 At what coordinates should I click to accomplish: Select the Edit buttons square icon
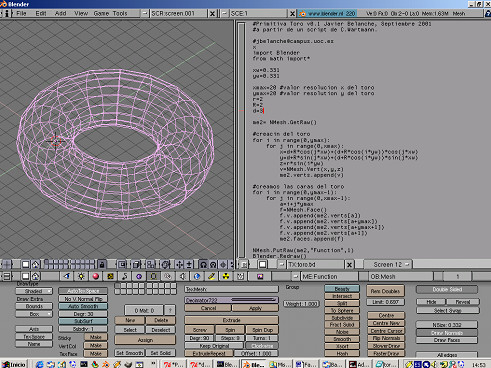point(153,276)
